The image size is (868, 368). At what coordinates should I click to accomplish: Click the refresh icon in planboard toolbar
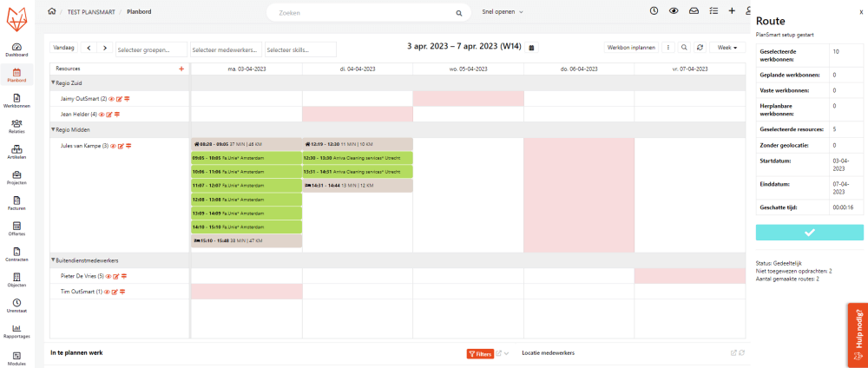[x=700, y=48]
